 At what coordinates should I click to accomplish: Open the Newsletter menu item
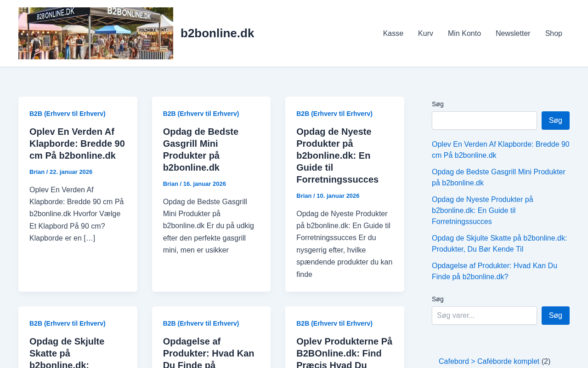pos(513,34)
